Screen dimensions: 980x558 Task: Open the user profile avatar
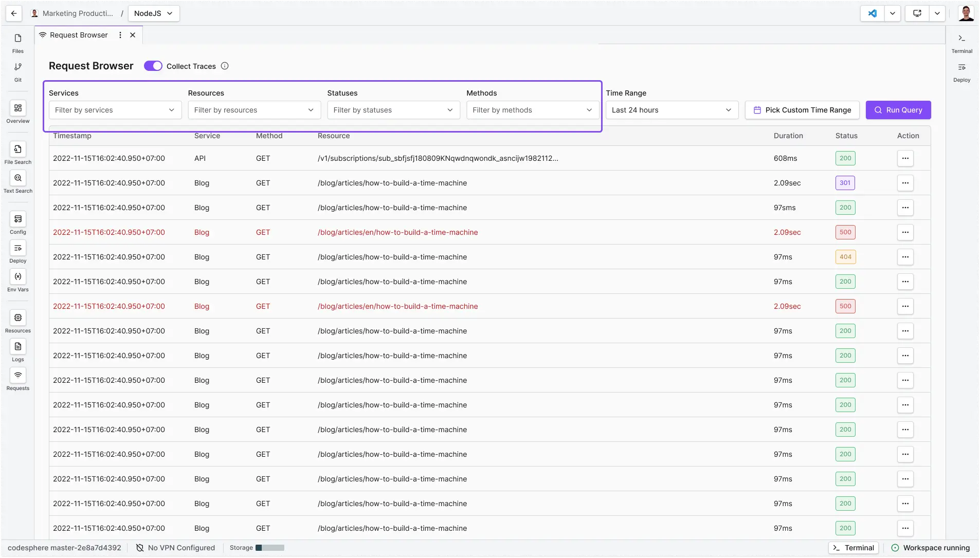(966, 13)
